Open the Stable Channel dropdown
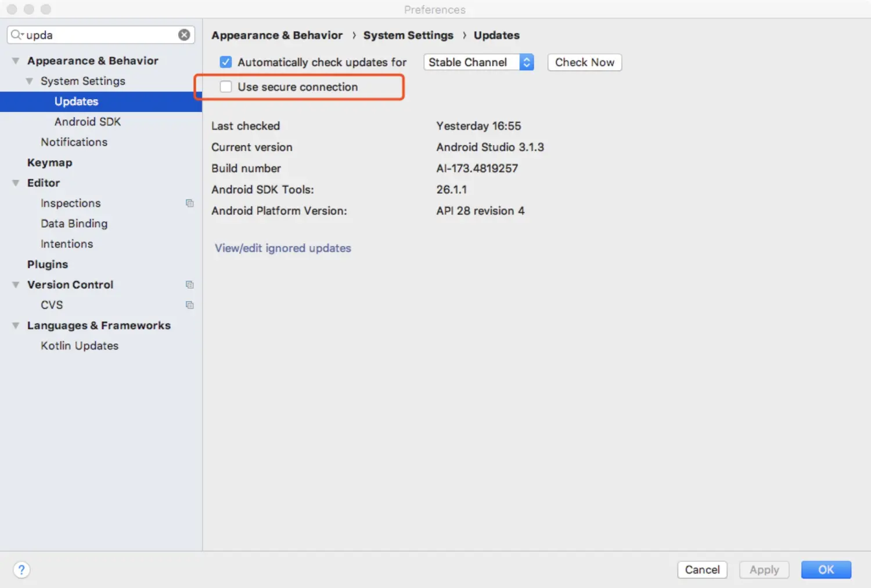Screen dimensions: 871x588 pos(478,62)
